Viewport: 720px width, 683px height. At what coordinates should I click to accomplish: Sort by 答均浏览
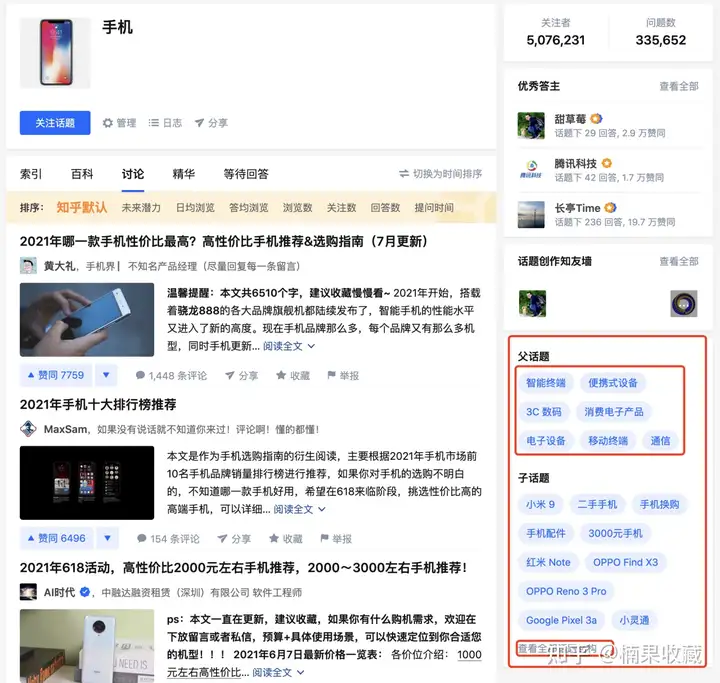click(248, 208)
